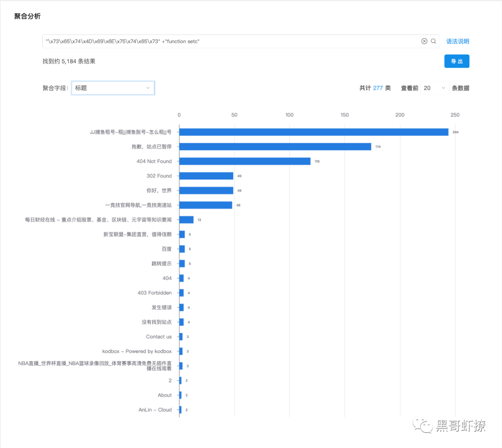The image size is (502, 448).
Task: Click the Contact us label
Action: (159, 336)
